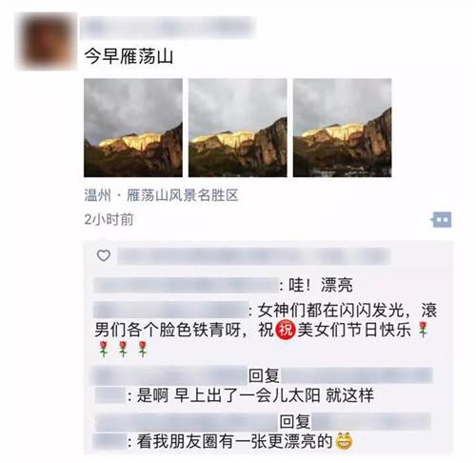476x463 pixels.
Task: Click the grinning emoji in last reply
Action: [344, 441]
